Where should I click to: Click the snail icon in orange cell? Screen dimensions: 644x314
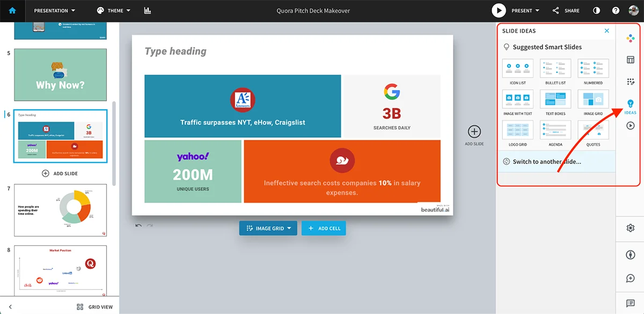coord(342,160)
